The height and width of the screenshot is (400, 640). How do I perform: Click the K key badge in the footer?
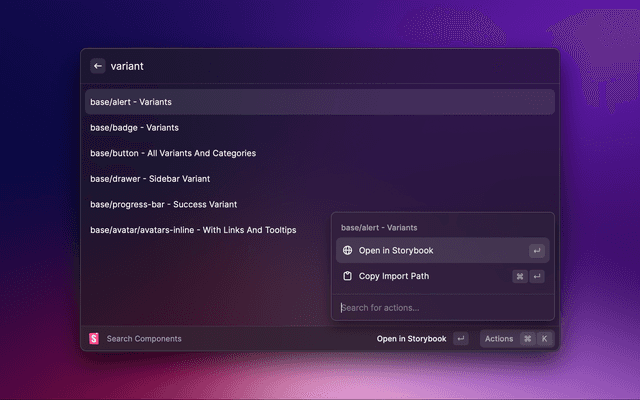[x=545, y=339]
